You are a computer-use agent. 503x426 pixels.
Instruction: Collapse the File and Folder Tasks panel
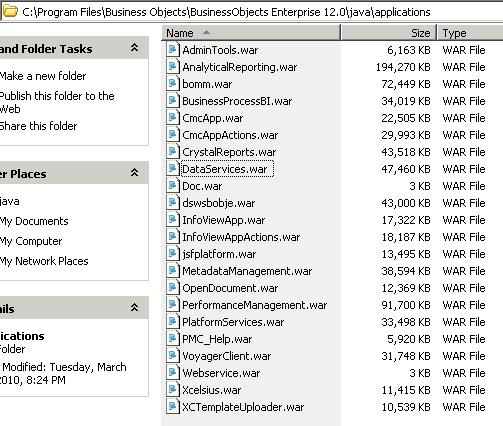(134, 48)
